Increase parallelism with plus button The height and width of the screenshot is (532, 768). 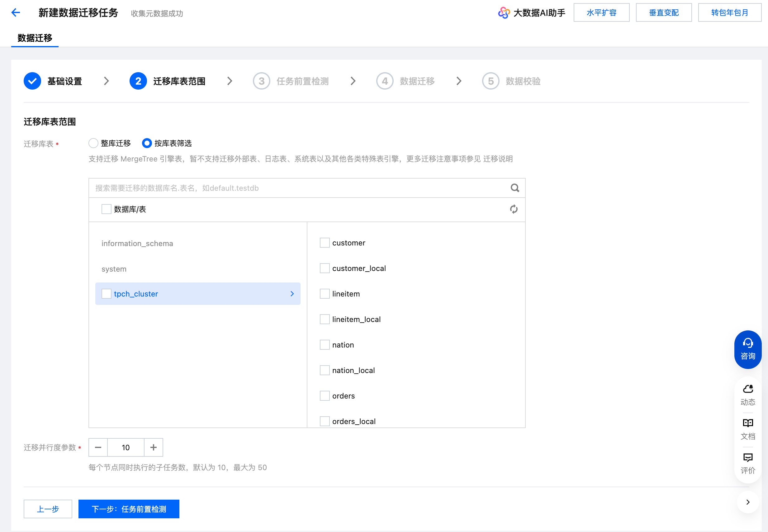point(154,447)
